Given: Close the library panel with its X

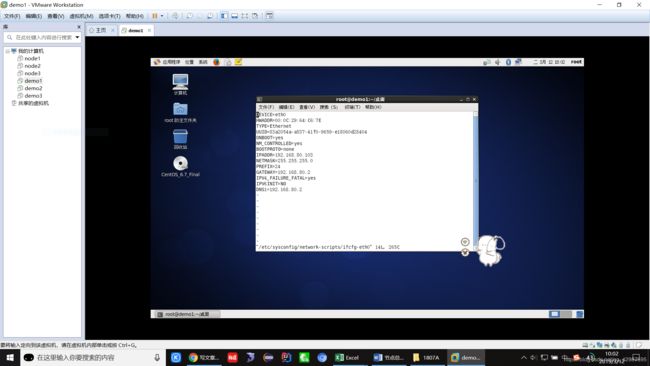Looking at the screenshot, I should pos(79,27).
